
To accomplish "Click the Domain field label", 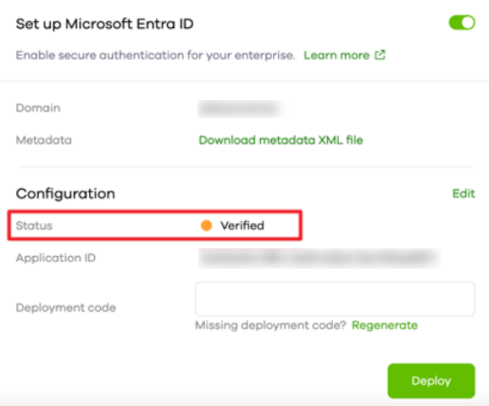I will coord(38,108).
